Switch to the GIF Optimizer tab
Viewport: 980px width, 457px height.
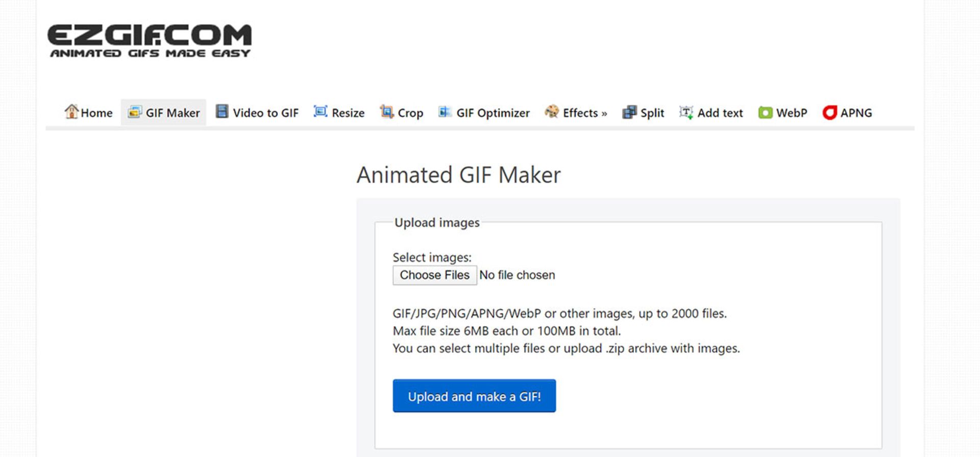[493, 113]
